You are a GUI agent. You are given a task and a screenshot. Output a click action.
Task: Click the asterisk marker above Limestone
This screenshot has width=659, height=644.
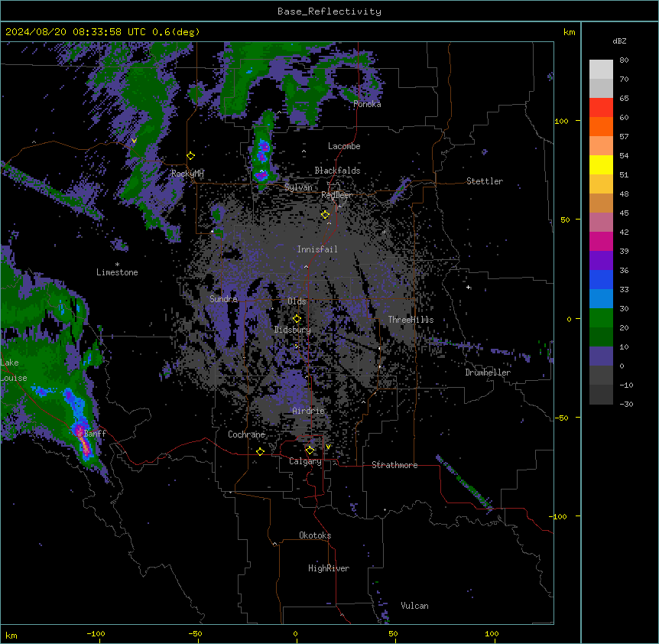117,265
